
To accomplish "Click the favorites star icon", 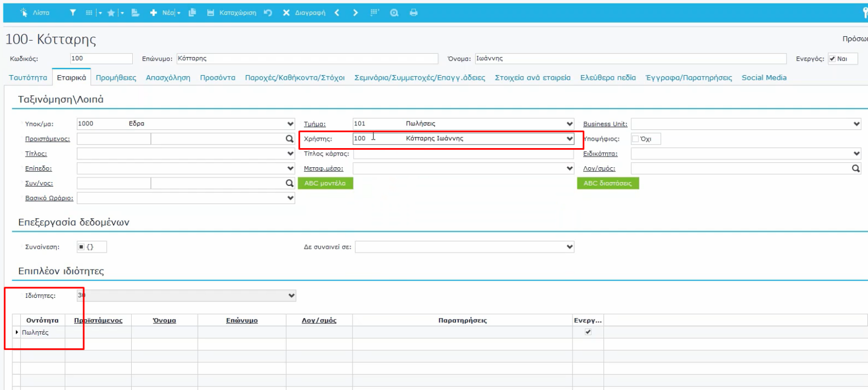I will (x=111, y=12).
